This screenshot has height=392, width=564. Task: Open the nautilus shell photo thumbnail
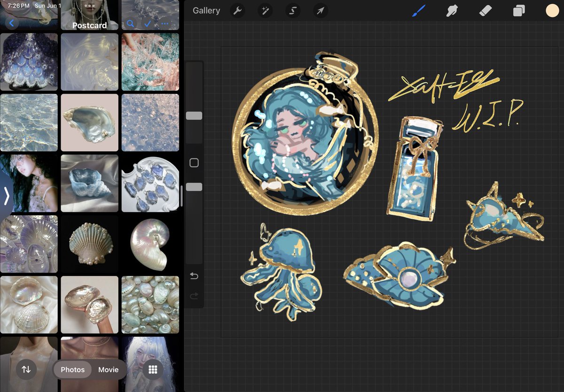point(150,243)
